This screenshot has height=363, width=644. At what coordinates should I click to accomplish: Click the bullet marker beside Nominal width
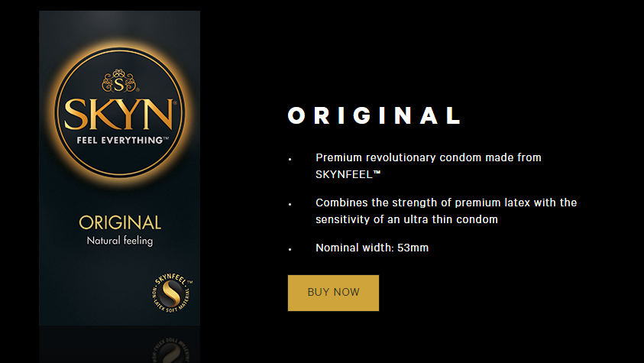[x=290, y=249]
